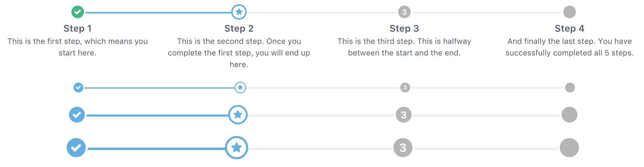Click the green checkmark step circle
Image resolution: width=644 pixels, height=167 pixels.
point(78,12)
